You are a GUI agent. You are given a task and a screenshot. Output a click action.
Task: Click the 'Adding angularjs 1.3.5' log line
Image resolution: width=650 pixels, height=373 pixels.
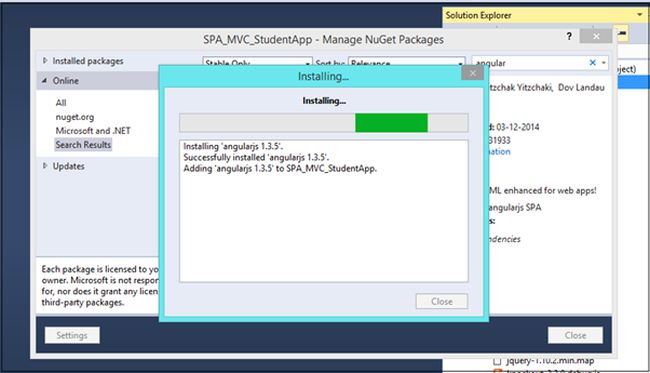(280, 169)
